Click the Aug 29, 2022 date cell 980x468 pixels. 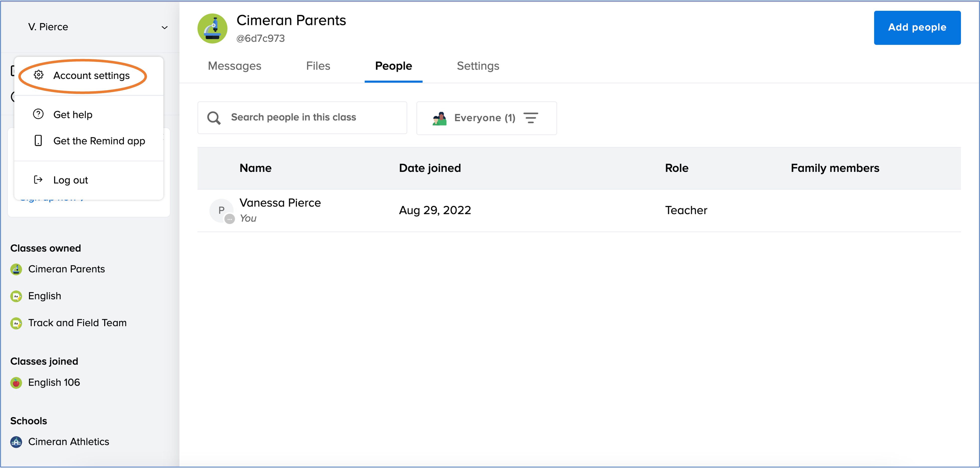tap(435, 210)
